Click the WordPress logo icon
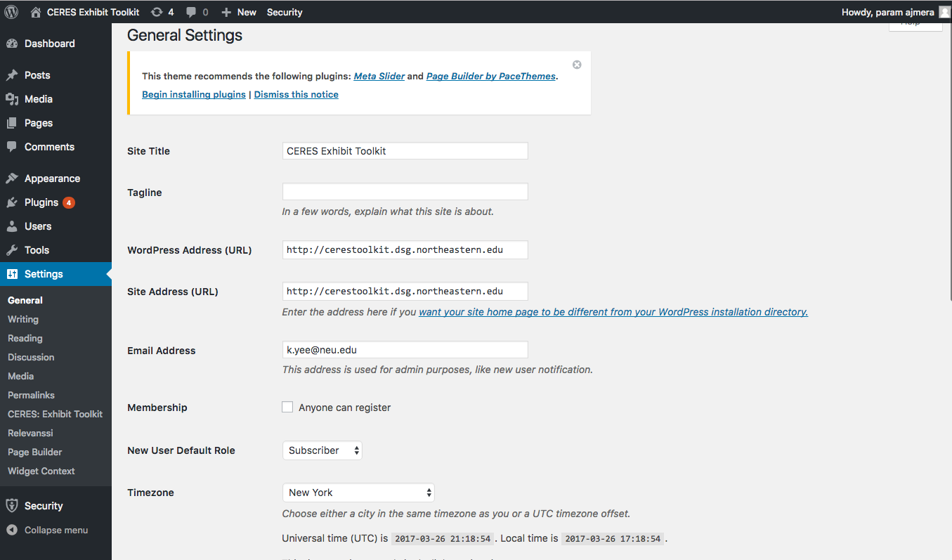 [11, 12]
